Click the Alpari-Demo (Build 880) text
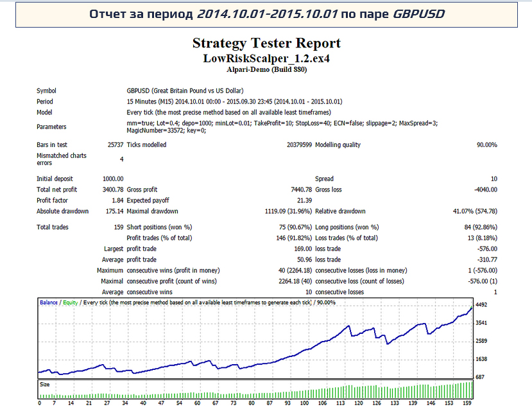The image size is (532, 411). [266, 69]
